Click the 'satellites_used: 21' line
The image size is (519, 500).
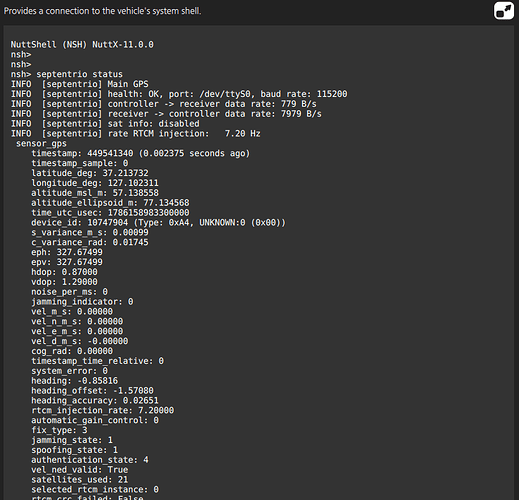pyautogui.click(x=80, y=479)
